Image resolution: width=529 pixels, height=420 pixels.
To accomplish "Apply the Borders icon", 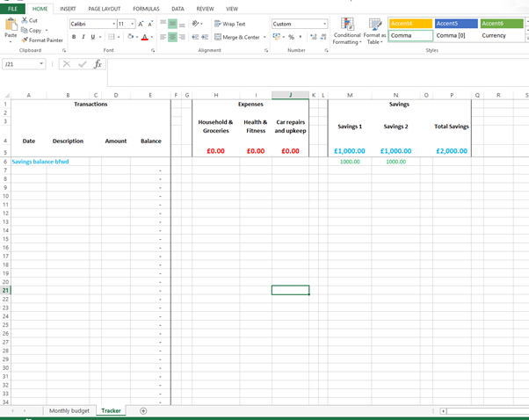I will (x=112, y=37).
